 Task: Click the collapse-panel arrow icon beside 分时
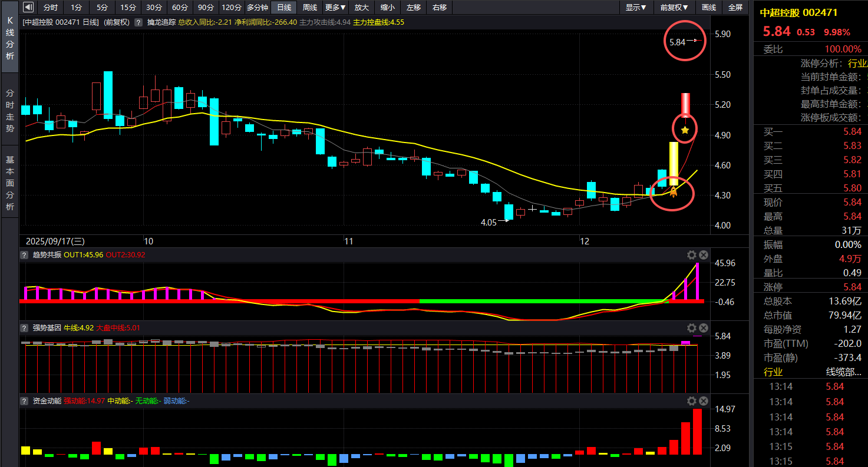[28, 8]
